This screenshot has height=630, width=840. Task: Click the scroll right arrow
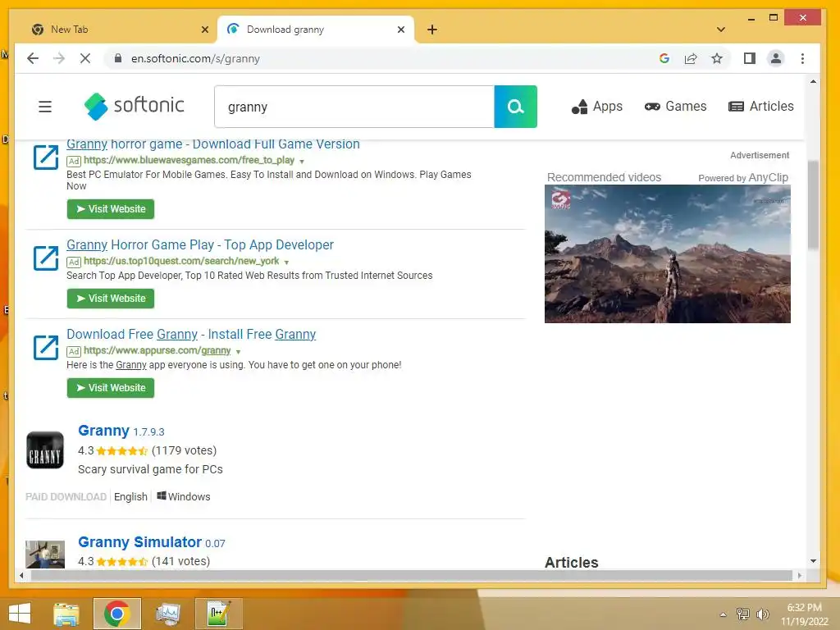[x=799, y=575]
